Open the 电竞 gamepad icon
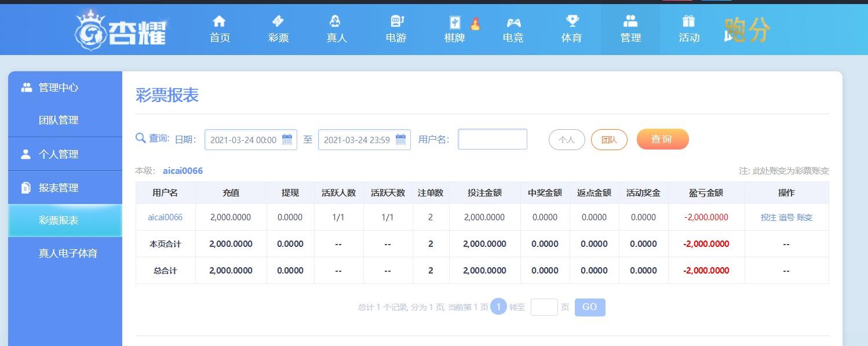Screen dimensions: 868x346 (513, 23)
